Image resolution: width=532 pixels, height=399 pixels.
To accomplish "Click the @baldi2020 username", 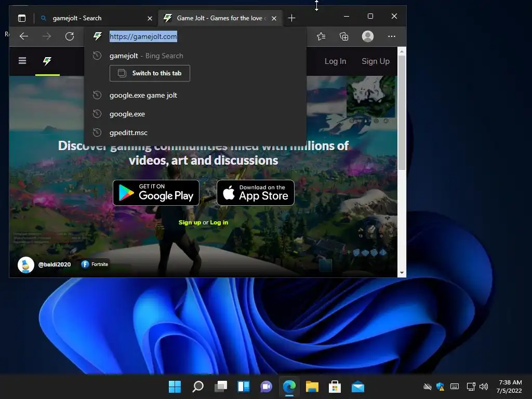I will click(x=54, y=264).
